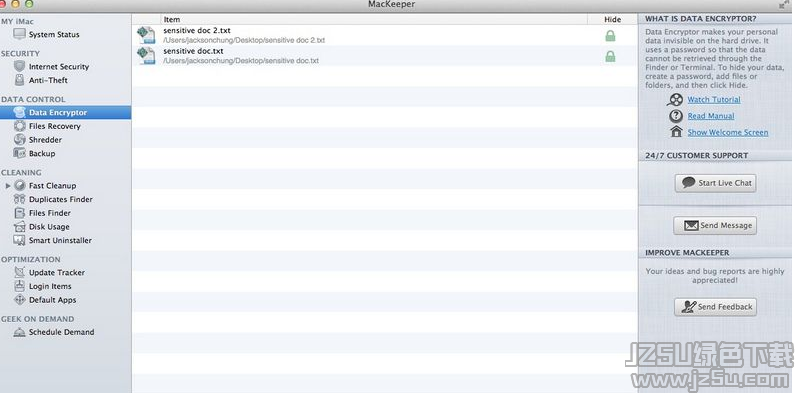Screen dimensions: 795x393
Task: Click the Shredder icon in sidebar
Action: [x=19, y=140]
